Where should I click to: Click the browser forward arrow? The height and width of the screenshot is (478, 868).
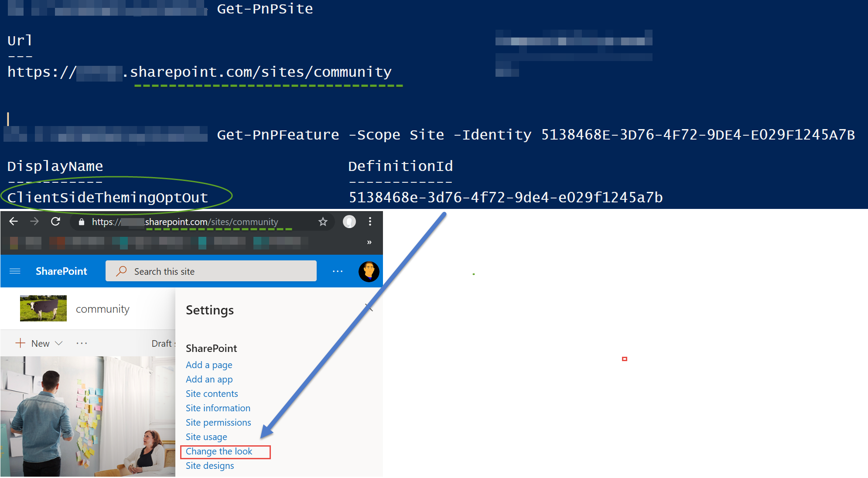click(x=35, y=222)
